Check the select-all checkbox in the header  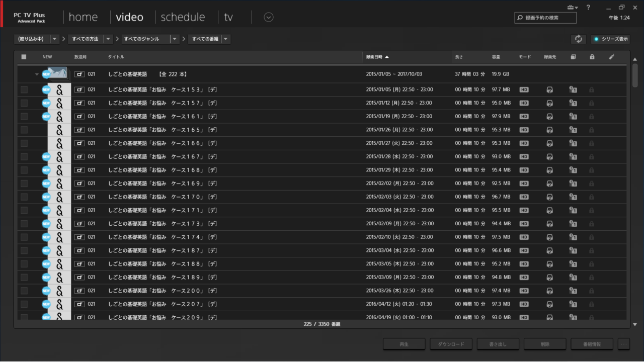point(24,57)
